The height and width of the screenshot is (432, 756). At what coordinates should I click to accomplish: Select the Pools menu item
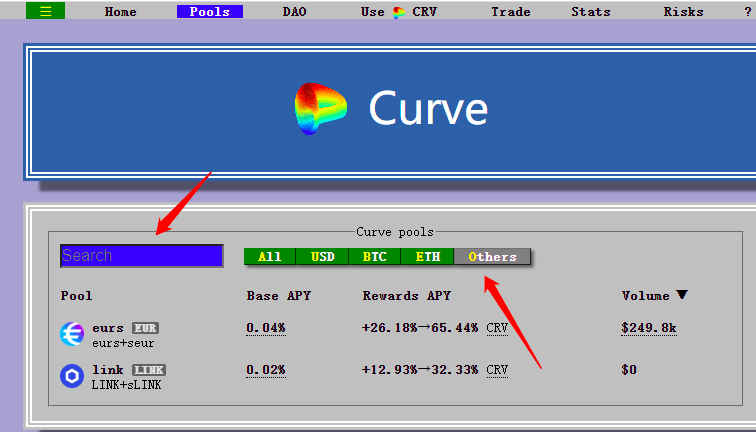point(210,12)
